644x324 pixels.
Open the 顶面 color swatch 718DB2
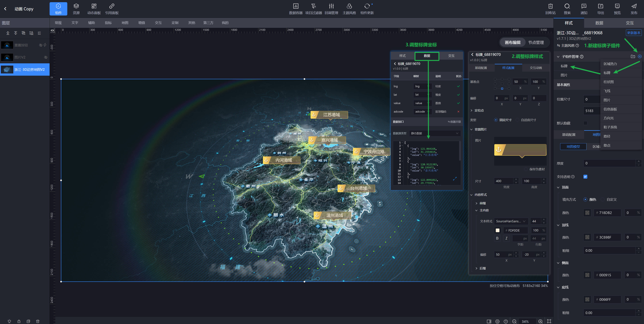587,213
